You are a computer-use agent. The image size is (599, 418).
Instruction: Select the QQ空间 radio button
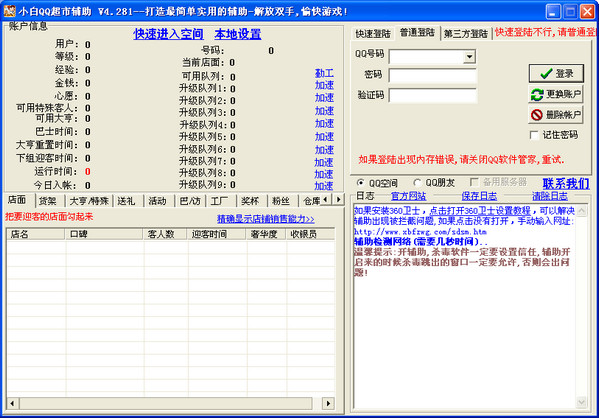pos(360,183)
